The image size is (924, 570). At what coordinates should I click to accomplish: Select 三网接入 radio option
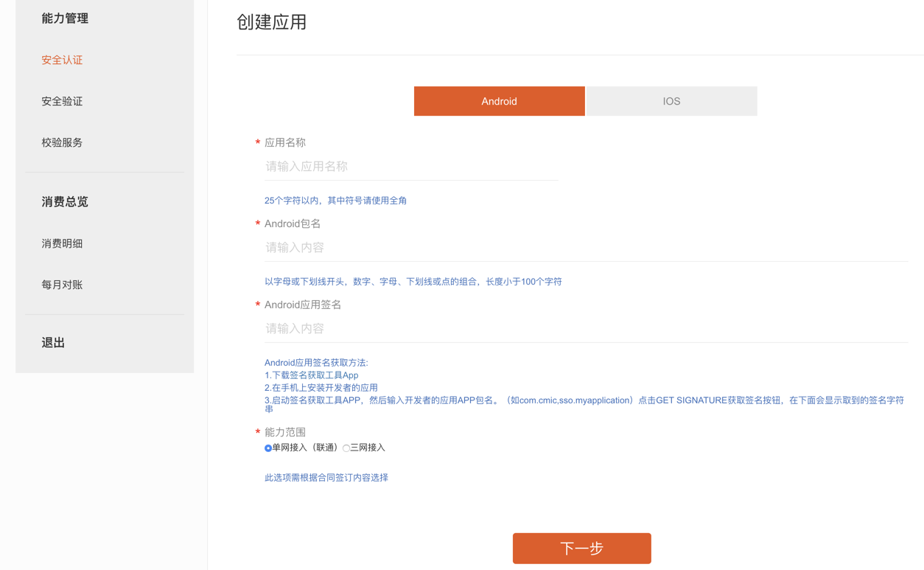[346, 448]
